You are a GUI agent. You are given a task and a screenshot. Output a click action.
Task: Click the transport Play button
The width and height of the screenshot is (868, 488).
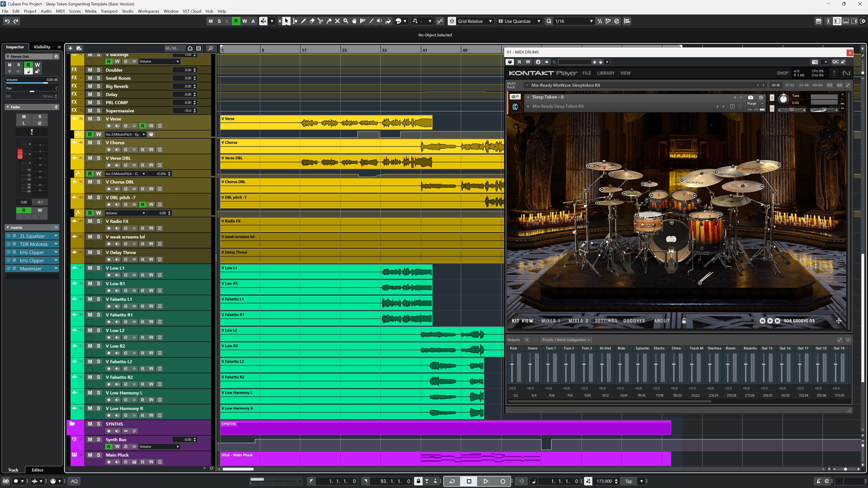(x=486, y=481)
